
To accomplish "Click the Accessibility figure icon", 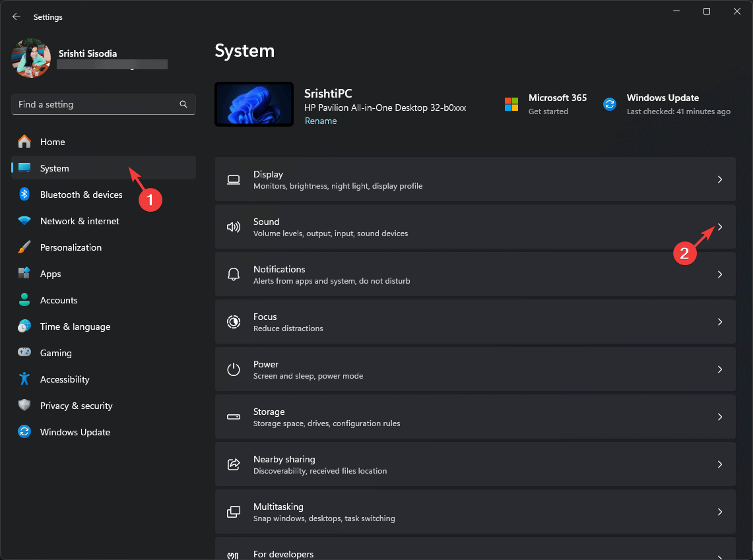I will coord(24,379).
